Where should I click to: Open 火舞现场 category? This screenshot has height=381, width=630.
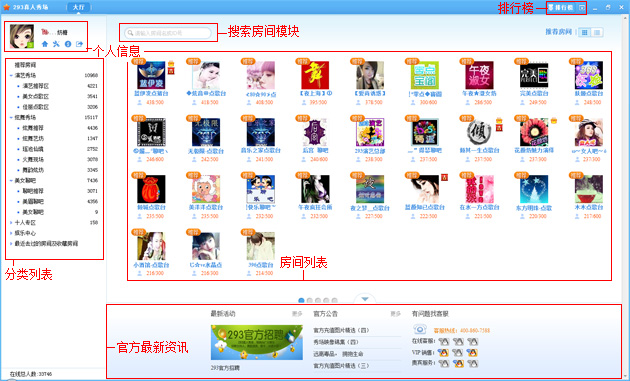(x=33, y=159)
